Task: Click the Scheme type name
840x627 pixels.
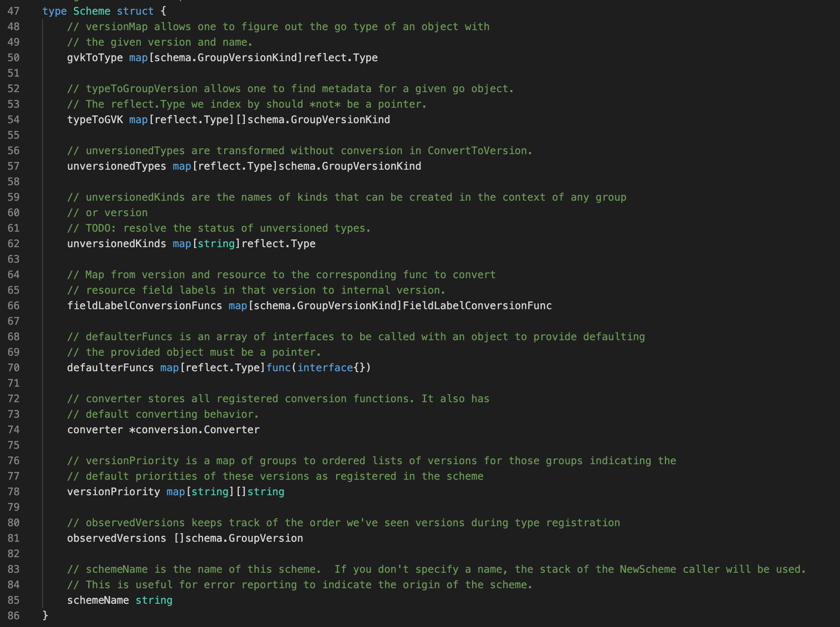Action: [91, 11]
